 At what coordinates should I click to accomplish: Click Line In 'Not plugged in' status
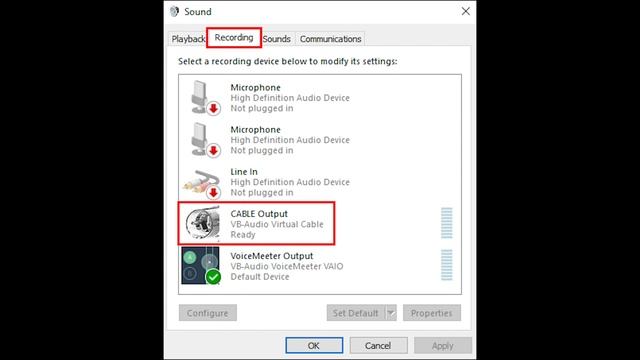[x=262, y=193]
